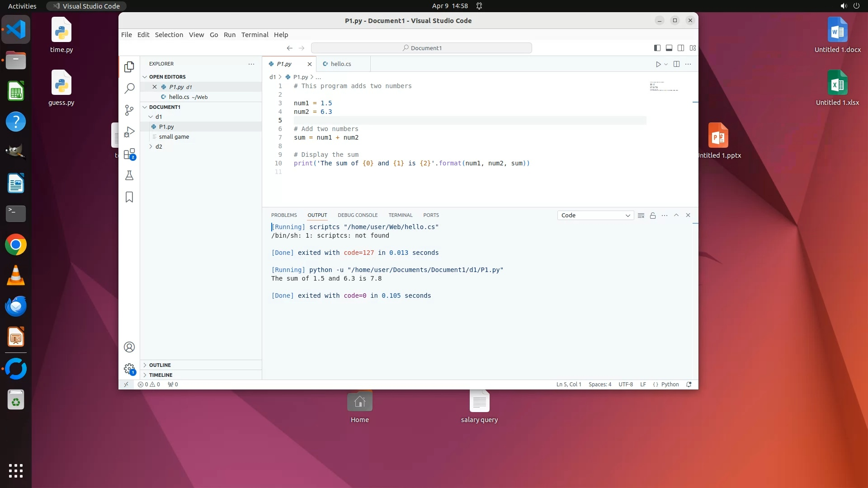868x488 pixels.
Task: Toggle the output scroll lock
Action: [x=653, y=216]
